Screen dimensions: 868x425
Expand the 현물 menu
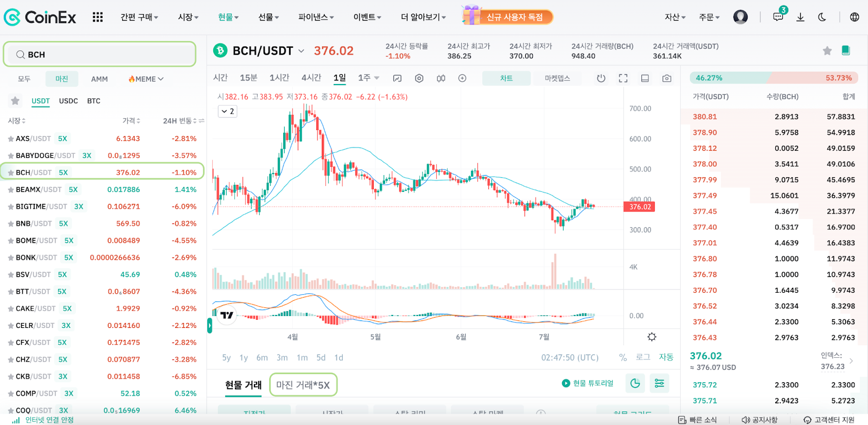(228, 17)
